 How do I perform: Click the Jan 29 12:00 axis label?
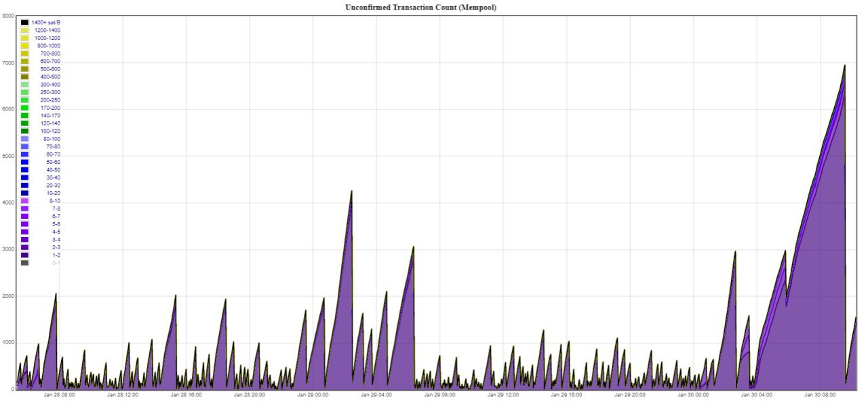pos(503,394)
